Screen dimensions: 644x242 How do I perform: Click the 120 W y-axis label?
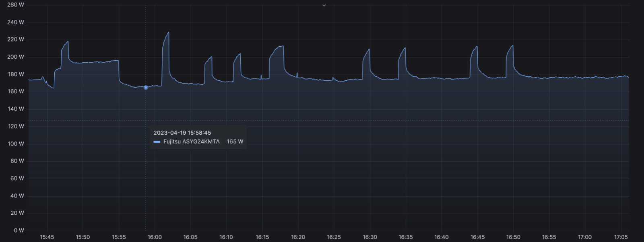point(16,126)
